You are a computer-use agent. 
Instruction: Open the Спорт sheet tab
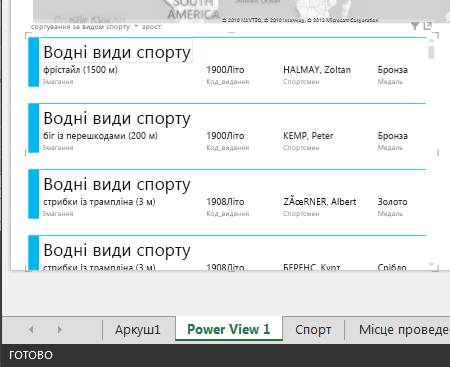[x=313, y=330]
